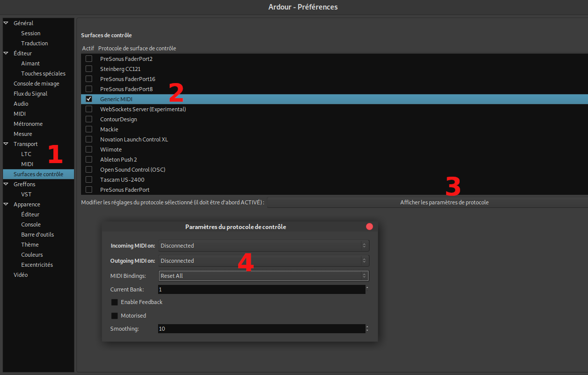Select the Open Sound Control (OSC) row

click(334, 170)
